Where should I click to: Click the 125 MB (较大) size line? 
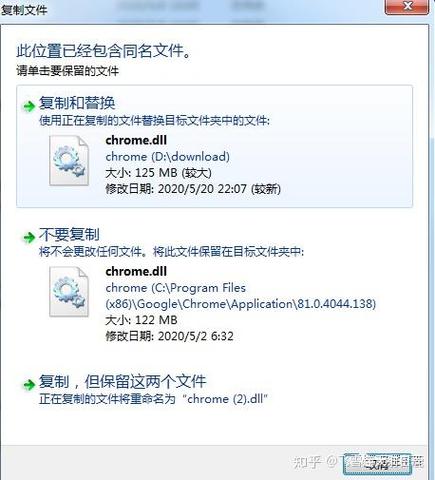(x=158, y=173)
